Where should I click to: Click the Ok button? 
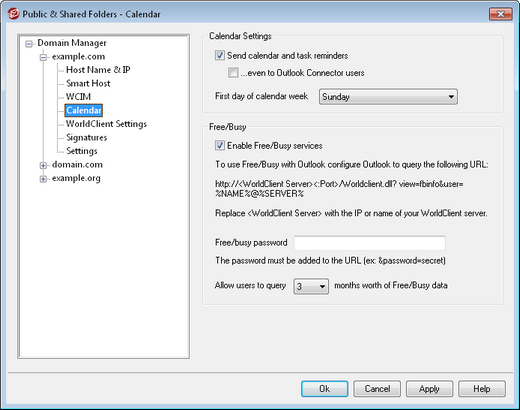coord(325,389)
